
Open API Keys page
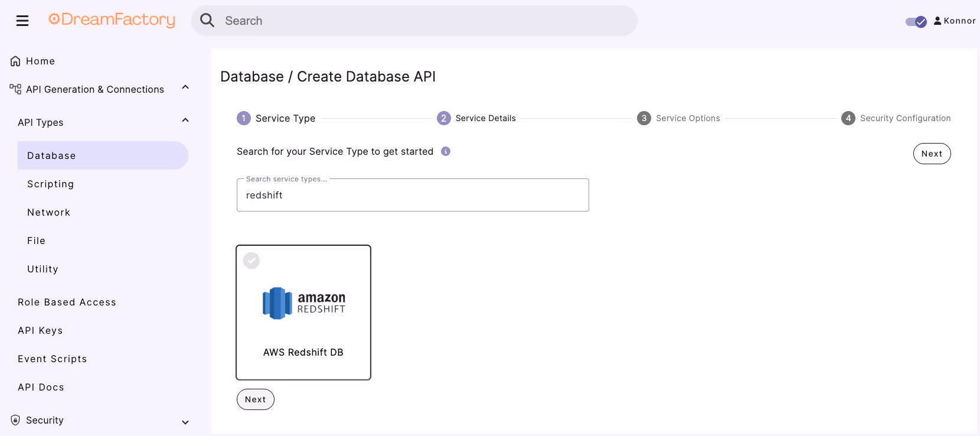tap(40, 330)
